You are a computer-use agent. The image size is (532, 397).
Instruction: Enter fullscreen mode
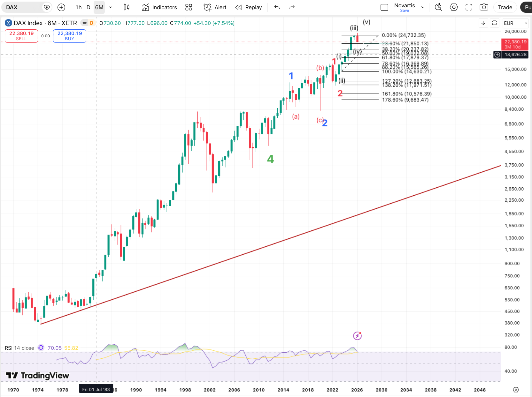point(469,7)
